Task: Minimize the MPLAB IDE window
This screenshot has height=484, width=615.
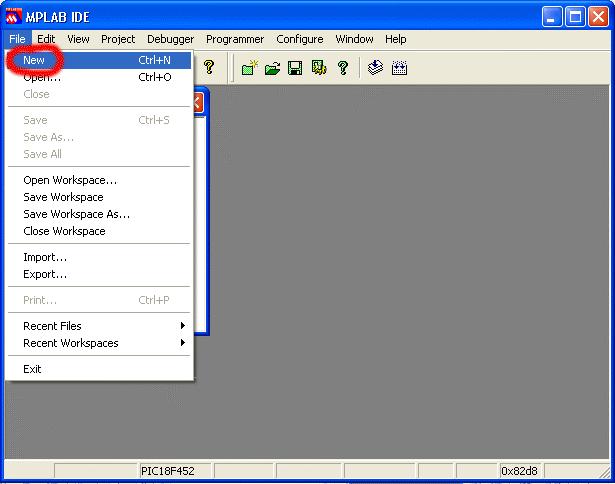Action: (x=552, y=17)
